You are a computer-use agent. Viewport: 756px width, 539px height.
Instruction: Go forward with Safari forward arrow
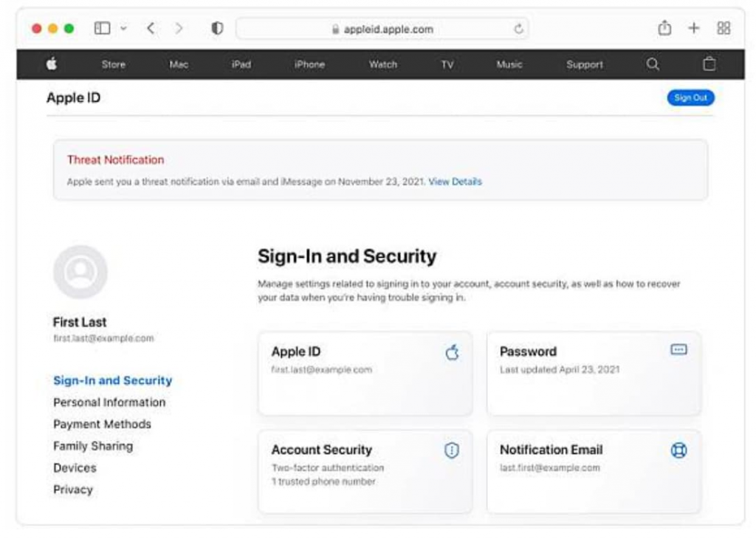[179, 29]
